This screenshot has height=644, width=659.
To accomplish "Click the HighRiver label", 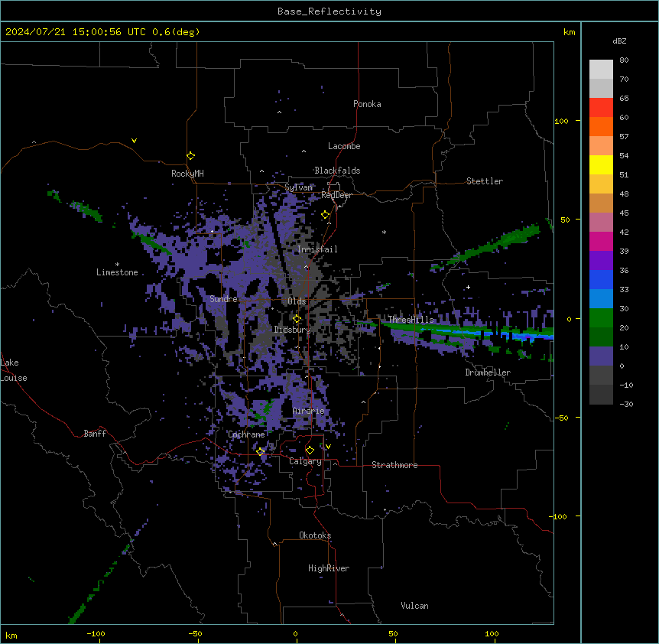I will tap(329, 568).
